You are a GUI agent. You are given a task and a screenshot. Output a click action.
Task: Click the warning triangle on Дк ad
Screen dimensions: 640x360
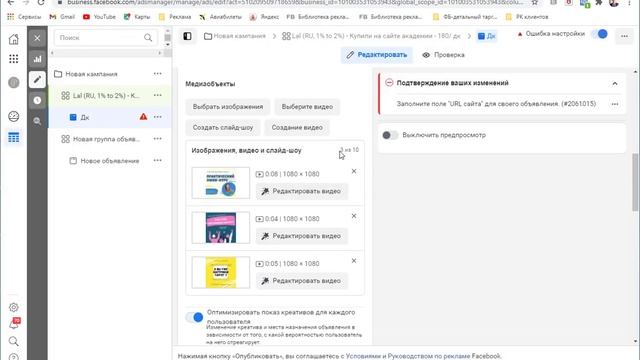tap(143, 117)
